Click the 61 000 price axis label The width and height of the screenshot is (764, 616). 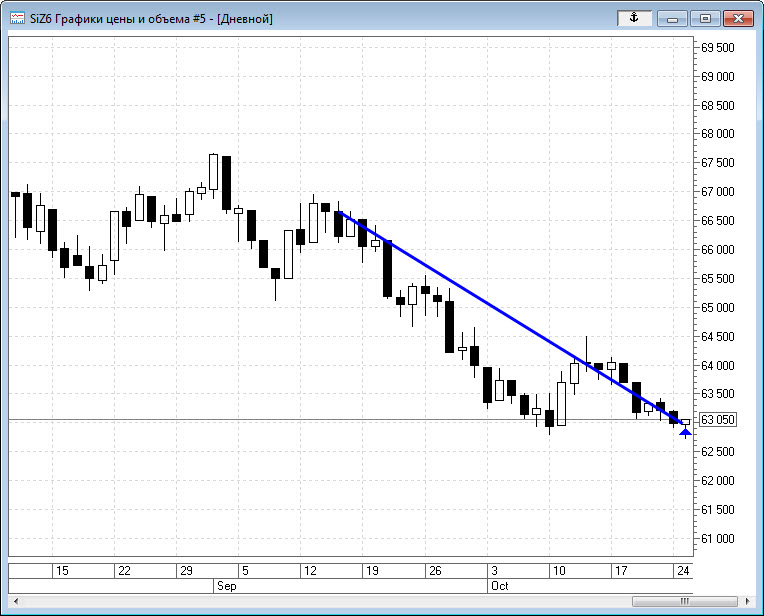[x=717, y=539]
